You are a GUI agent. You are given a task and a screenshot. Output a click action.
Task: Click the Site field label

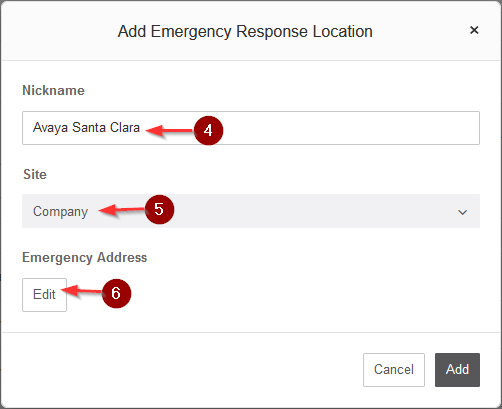click(35, 174)
